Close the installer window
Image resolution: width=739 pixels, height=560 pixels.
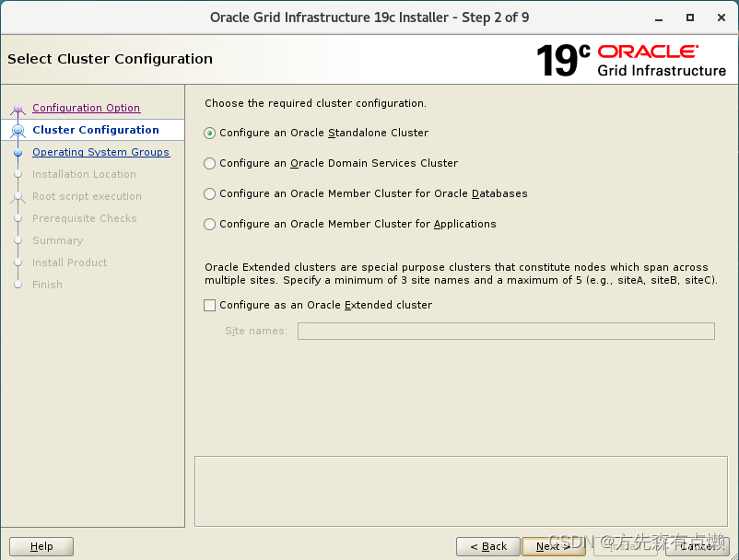721,17
